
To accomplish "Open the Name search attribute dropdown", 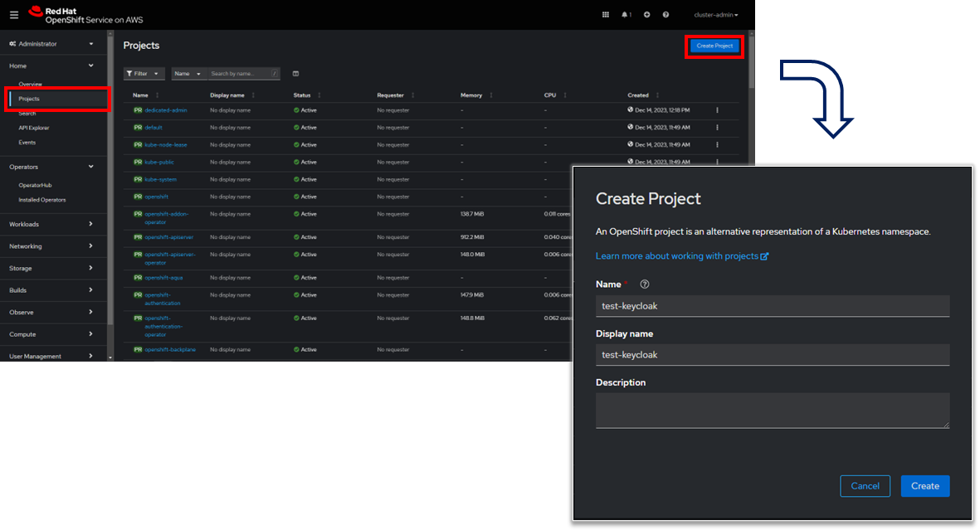I will (x=188, y=73).
